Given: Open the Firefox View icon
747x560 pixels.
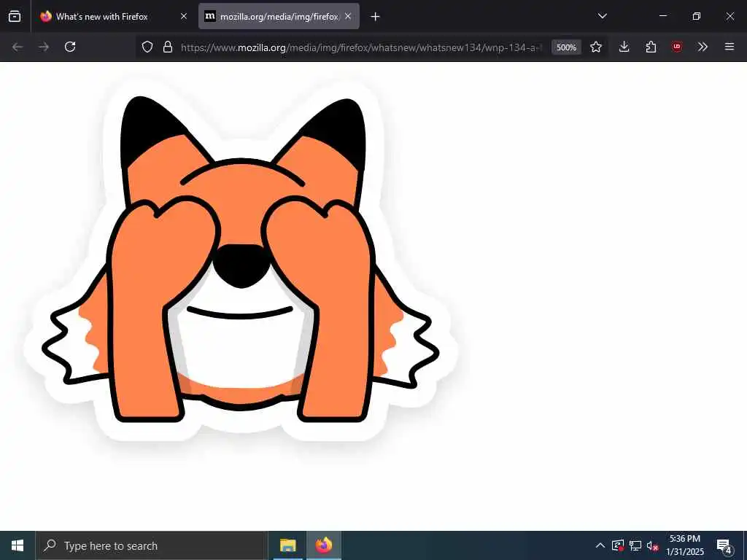Looking at the screenshot, I should coord(15,16).
